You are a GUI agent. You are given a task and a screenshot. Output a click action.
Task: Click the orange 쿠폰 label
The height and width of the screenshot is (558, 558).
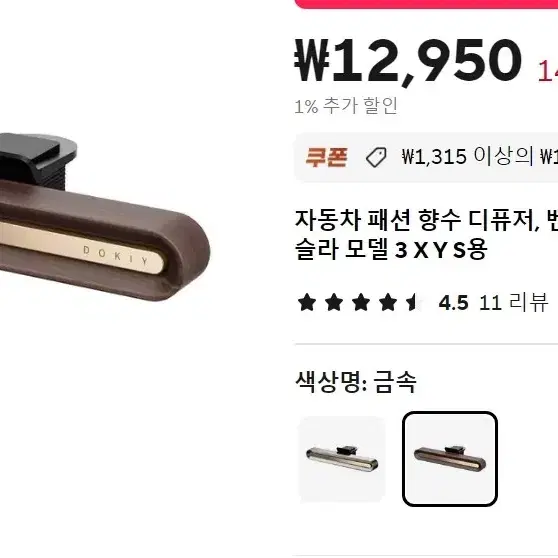pyautogui.click(x=326, y=157)
